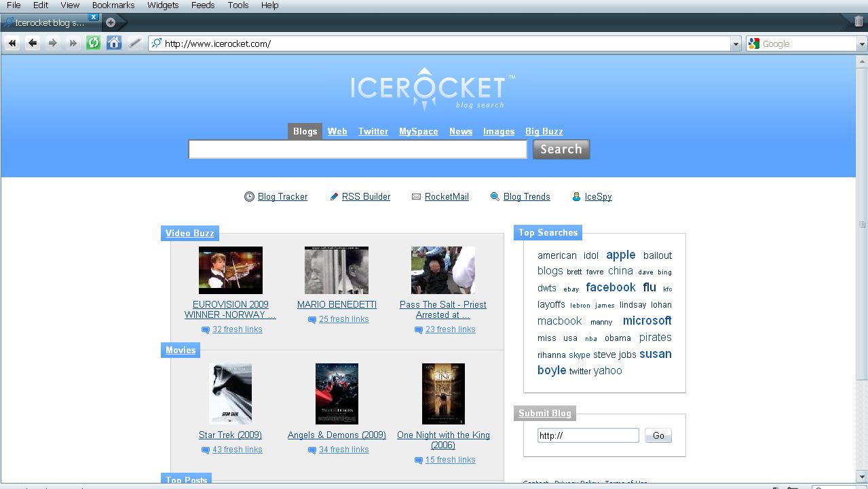
Task: Click the Search button
Action: [561, 149]
